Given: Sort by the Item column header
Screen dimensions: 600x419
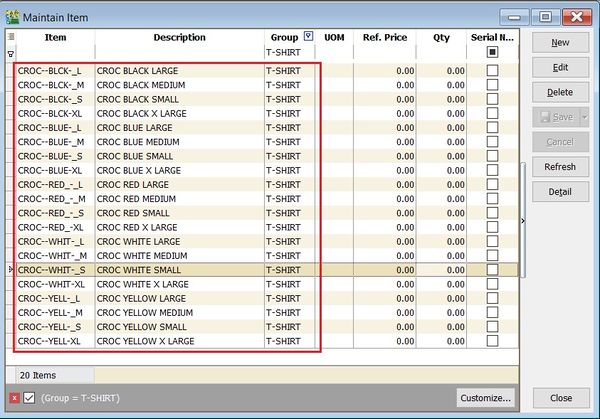Looking at the screenshot, I should [55, 37].
